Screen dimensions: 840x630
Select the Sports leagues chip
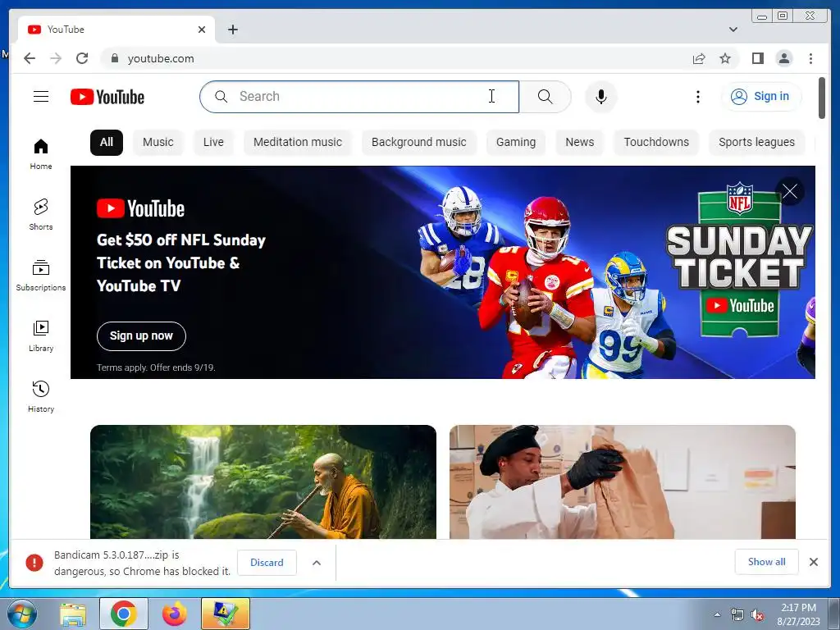(x=756, y=143)
